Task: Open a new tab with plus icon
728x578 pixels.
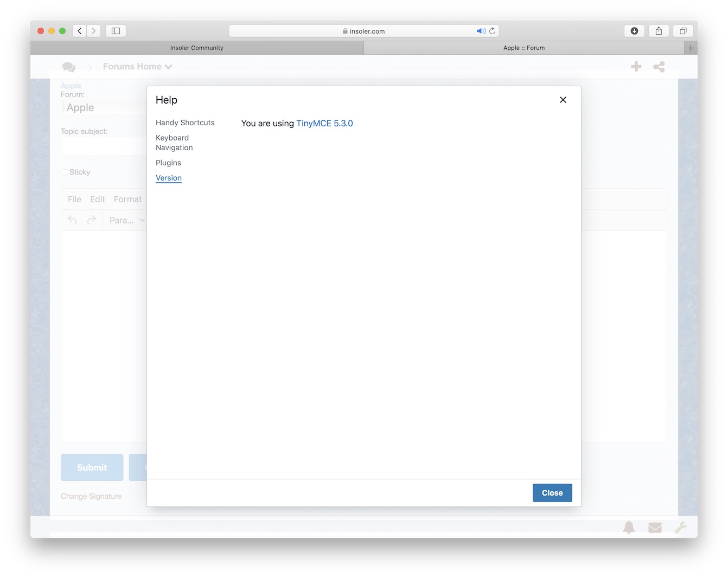Action: pos(691,48)
